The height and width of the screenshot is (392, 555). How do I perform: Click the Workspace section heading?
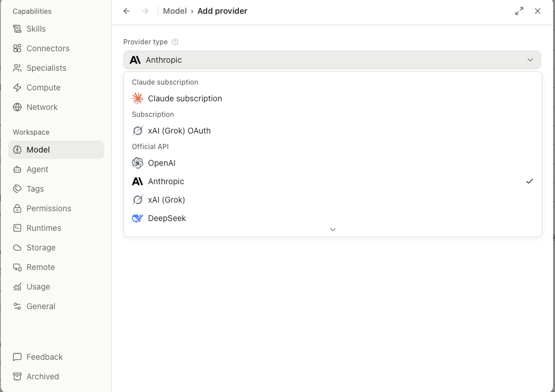pos(31,132)
